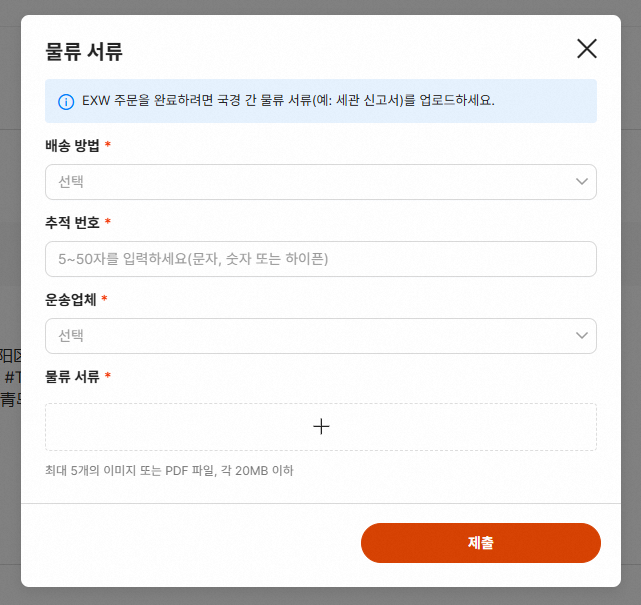The image size is (641, 605).
Task: Expand the 운송업체 chevron arrow
Action: coord(582,336)
